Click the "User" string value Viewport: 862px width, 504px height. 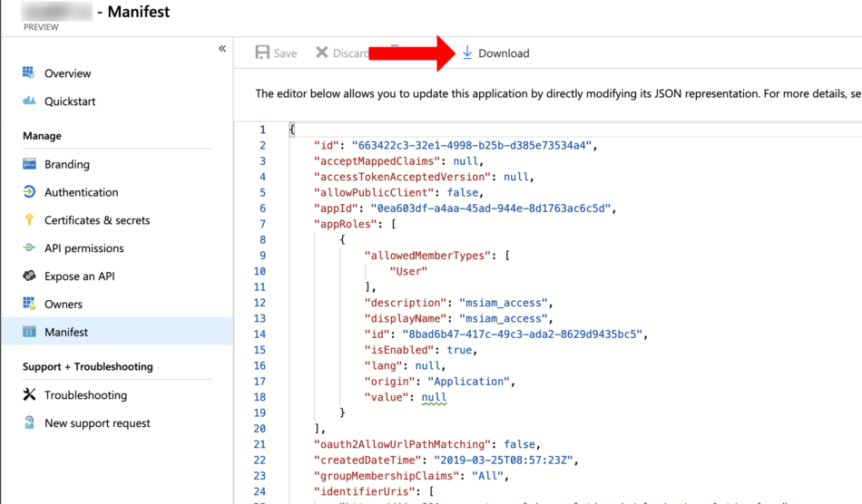coord(408,271)
